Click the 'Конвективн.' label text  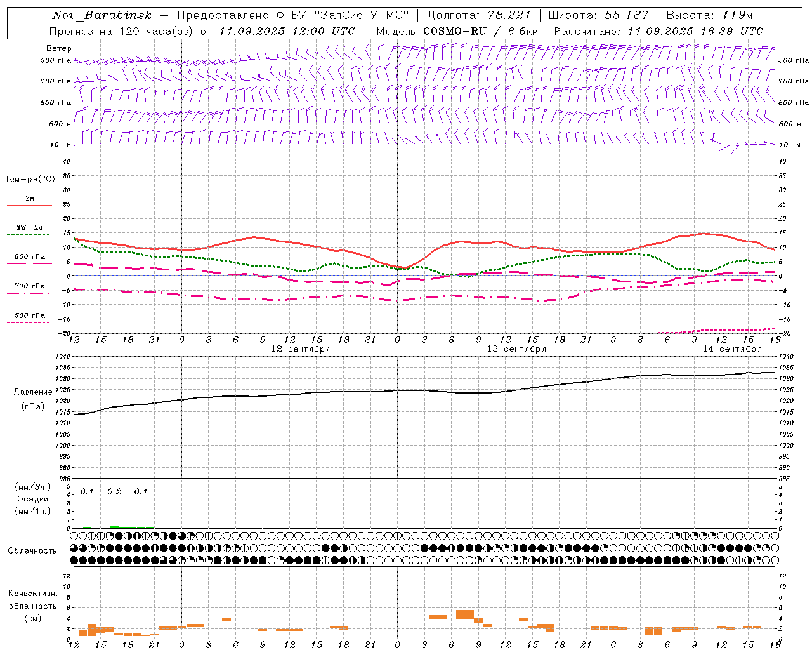(x=32, y=594)
